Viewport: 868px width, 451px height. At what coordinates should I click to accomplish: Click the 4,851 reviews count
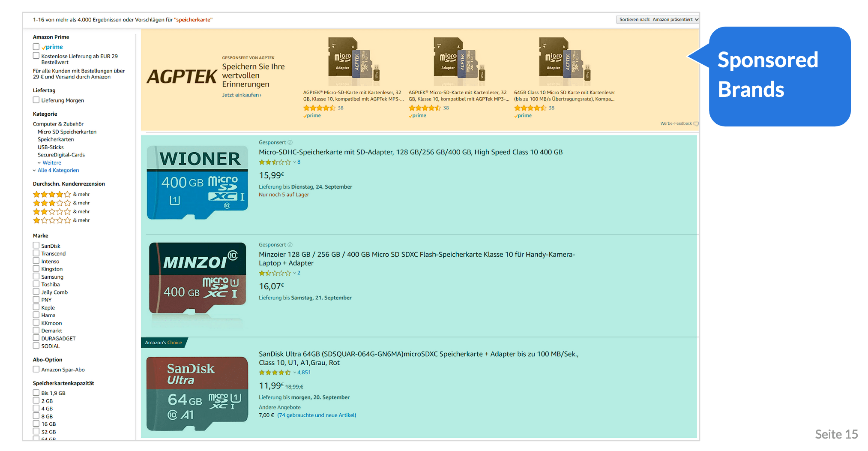click(304, 373)
